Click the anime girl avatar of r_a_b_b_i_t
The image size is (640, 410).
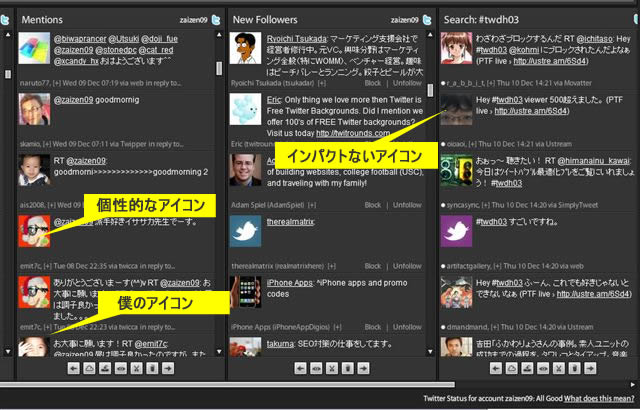[456, 49]
